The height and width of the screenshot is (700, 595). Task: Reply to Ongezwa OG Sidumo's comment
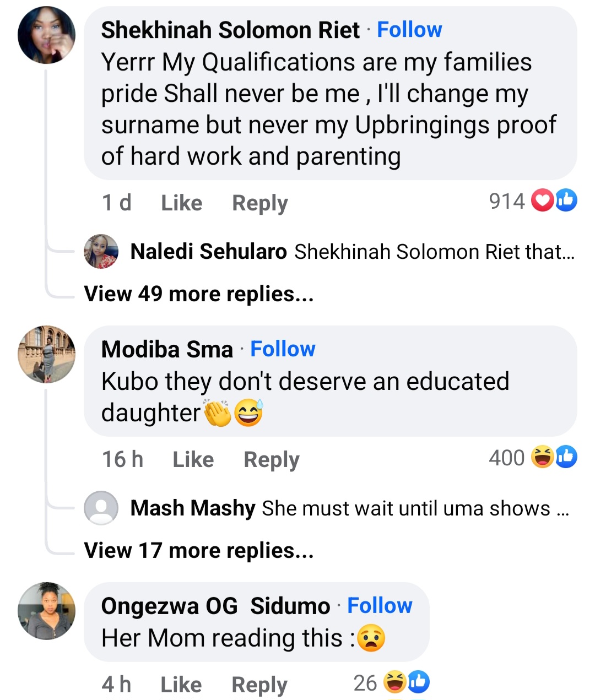(x=259, y=684)
